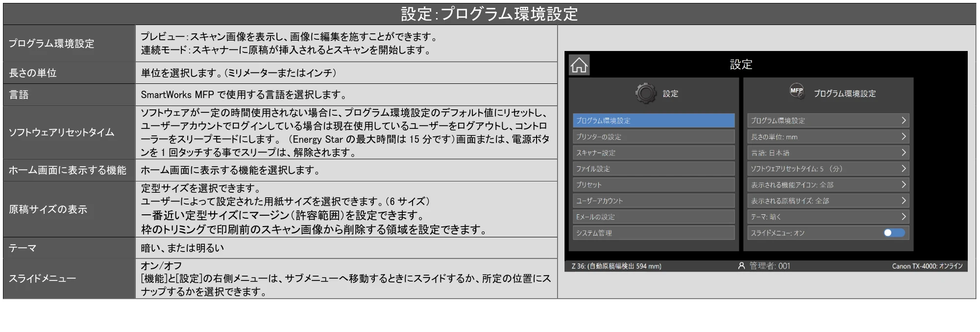Click the gear icon beside 設定 heading

[x=646, y=93]
